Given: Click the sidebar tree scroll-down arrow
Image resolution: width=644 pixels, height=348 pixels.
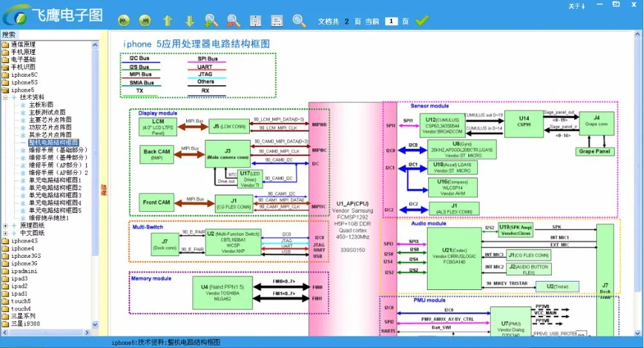Looking at the screenshot, I should pyautogui.click(x=95, y=325).
